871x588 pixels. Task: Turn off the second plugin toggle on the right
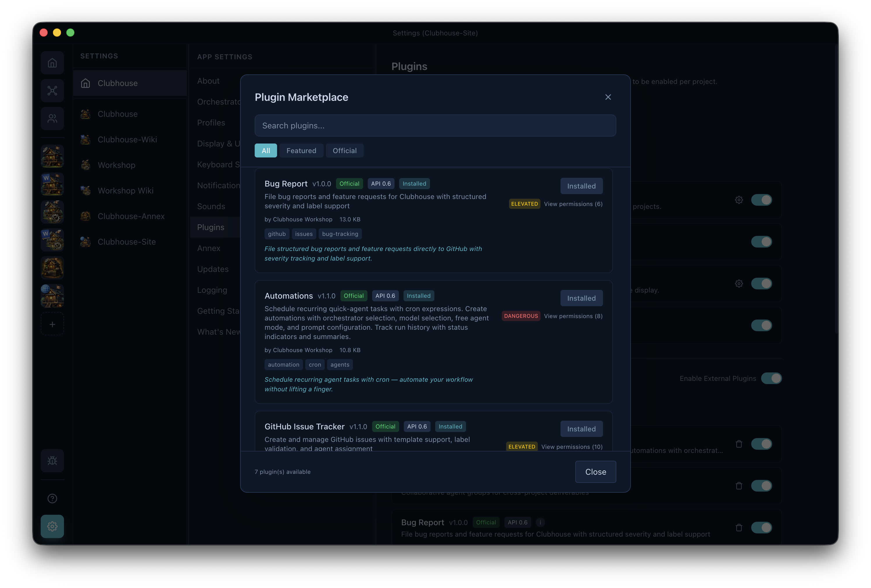point(762,242)
